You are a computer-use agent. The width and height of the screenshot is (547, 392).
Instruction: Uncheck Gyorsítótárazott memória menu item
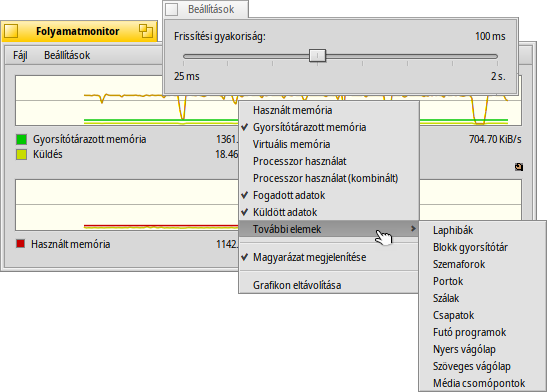328,127
